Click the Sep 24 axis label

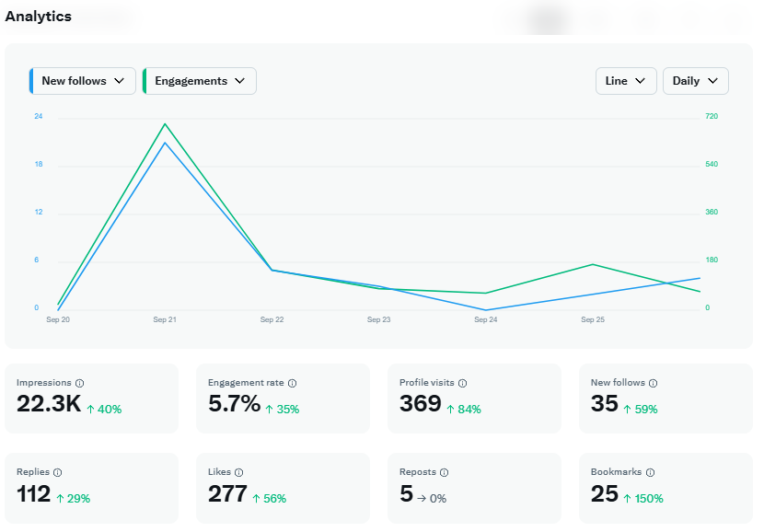coord(486,320)
